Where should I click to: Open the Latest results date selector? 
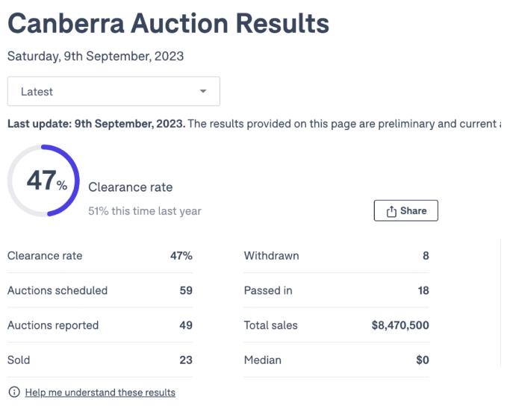coord(113,92)
